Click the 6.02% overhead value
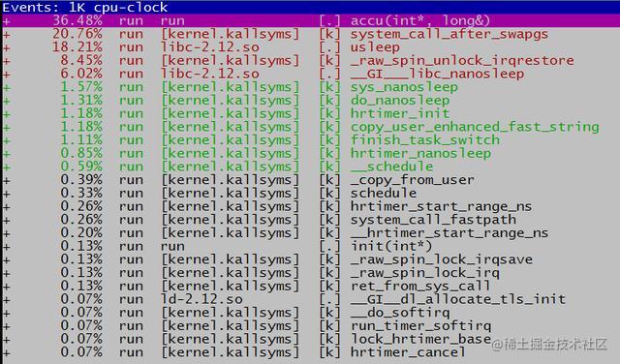Screen dimensions: 620x364 (81, 74)
